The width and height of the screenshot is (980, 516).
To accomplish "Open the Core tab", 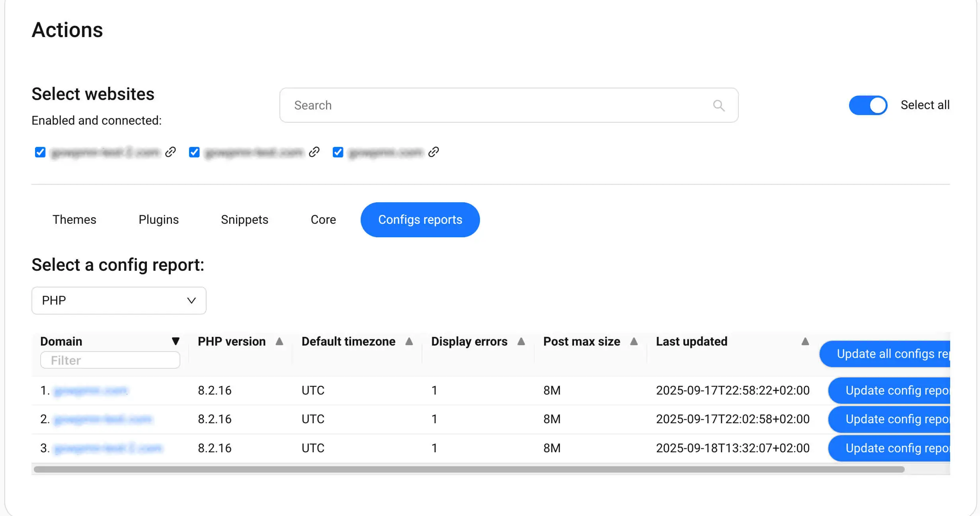I will (323, 219).
